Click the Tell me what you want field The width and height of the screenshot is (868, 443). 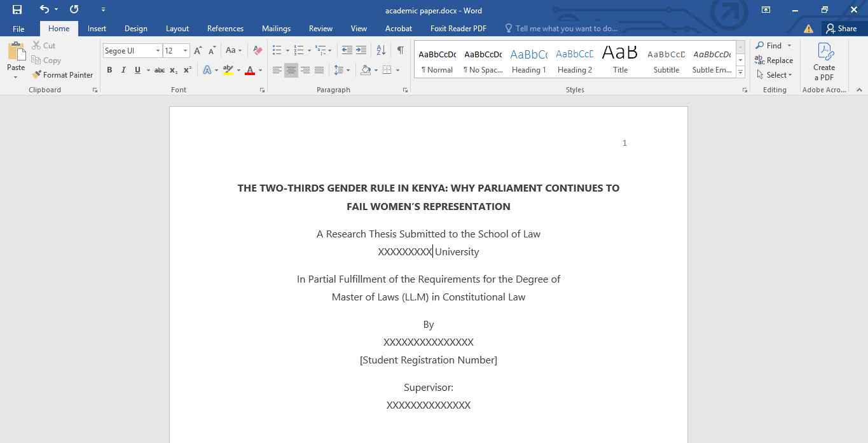coord(566,29)
